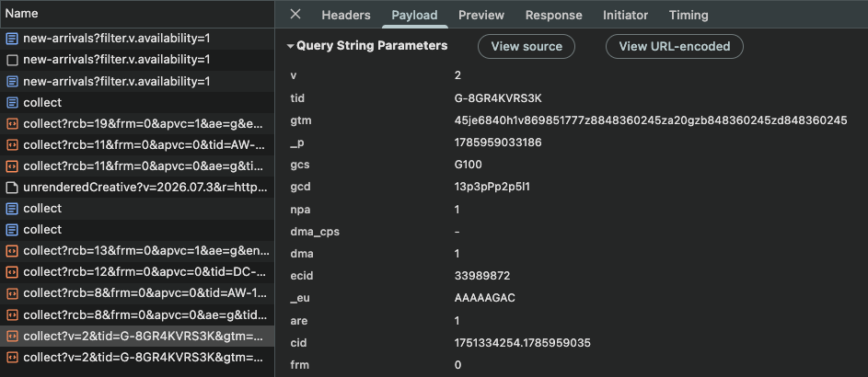Click the _p parameter name
Image resolution: width=868 pixels, height=377 pixels.
click(x=296, y=143)
